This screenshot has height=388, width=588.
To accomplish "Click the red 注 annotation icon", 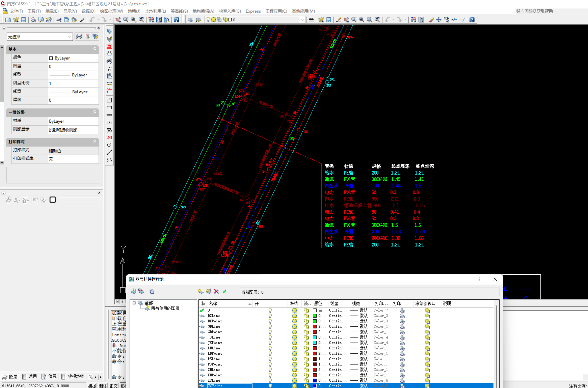I will [109, 91].
